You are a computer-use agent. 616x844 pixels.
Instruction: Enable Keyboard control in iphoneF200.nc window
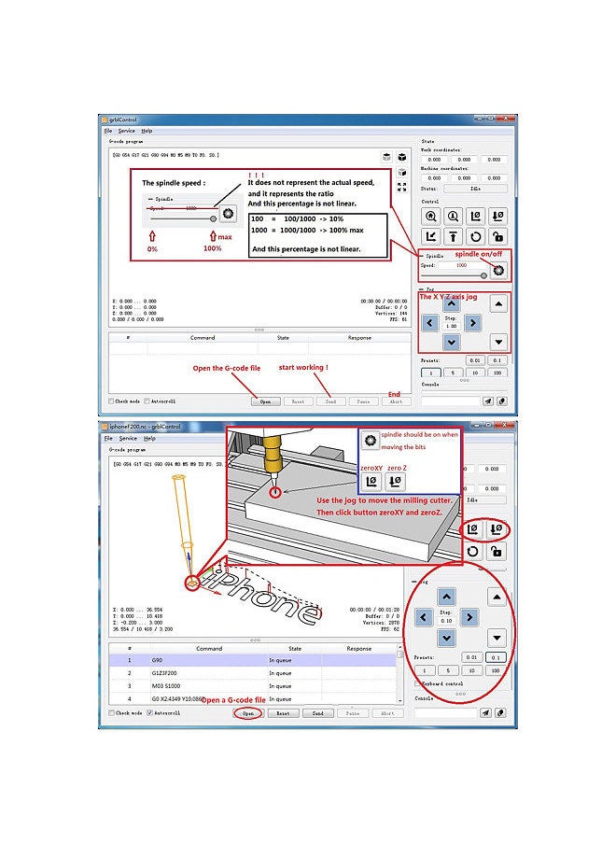[419, 683]
